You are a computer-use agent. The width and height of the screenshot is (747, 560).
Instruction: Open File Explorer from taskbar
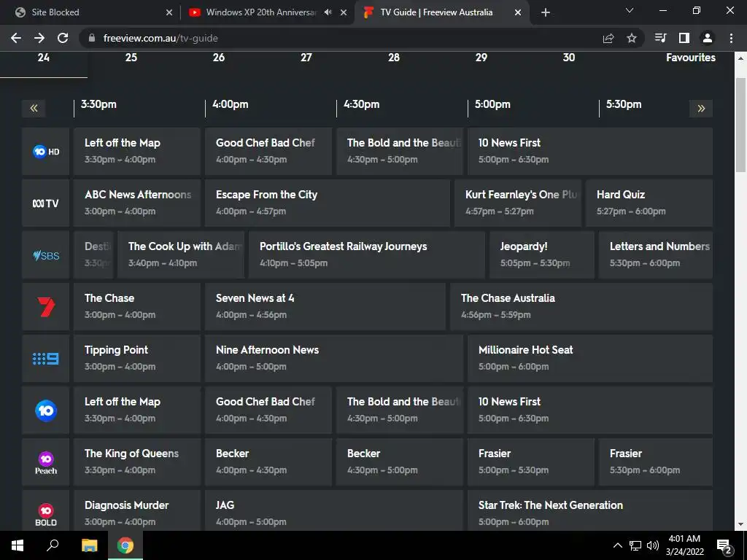coord(89,545)
